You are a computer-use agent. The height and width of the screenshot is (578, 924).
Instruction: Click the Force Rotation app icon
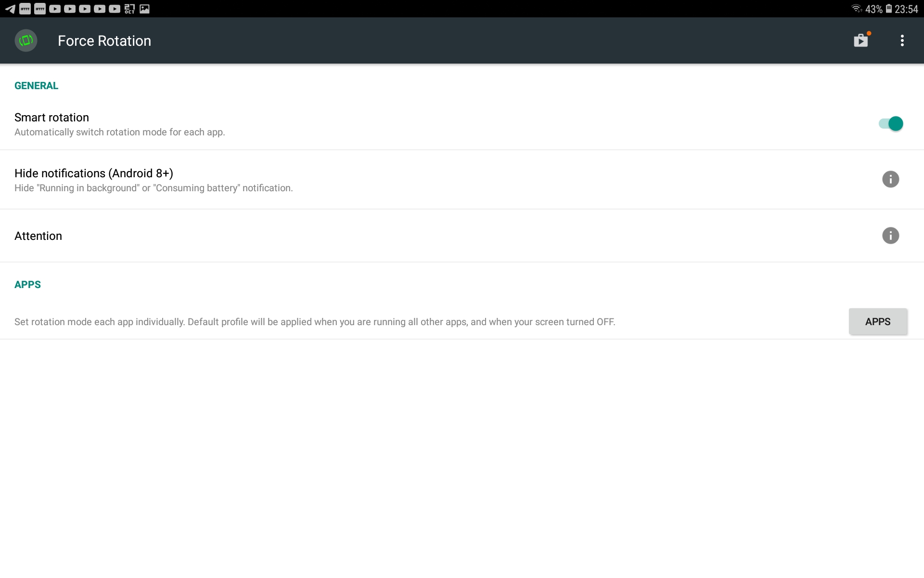tap(26, 40)
